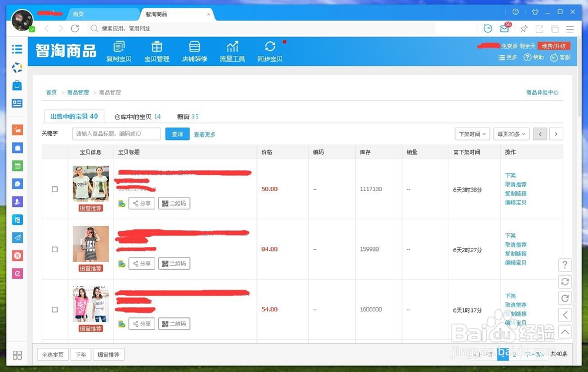Click the browser address search bar
588x372 pixels.
tap(262, 28)
